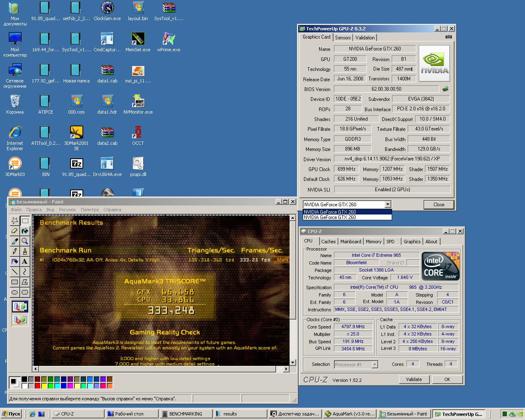Click the OK button in CPU-Z

click(x=447, y=379)
